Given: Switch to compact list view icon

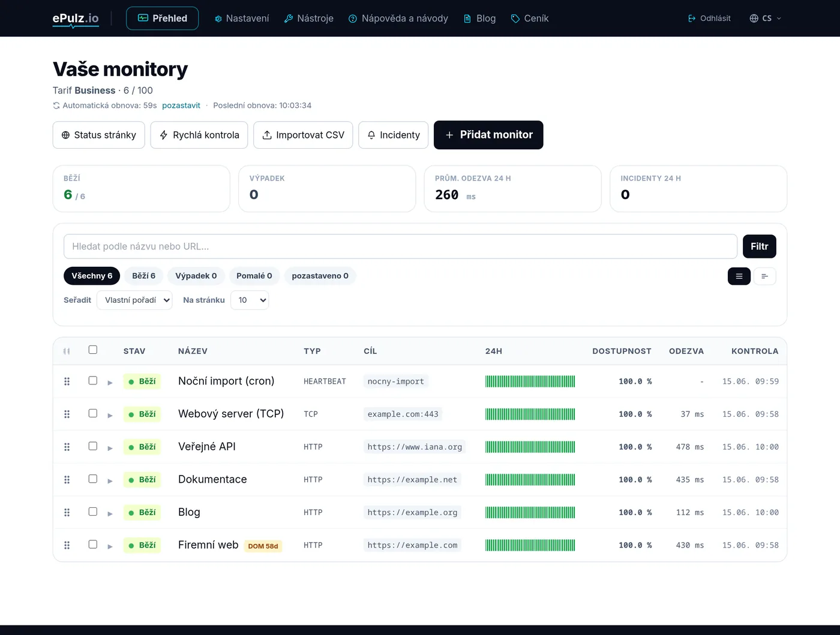Looking at the screenshot, I should pos(764,276).
